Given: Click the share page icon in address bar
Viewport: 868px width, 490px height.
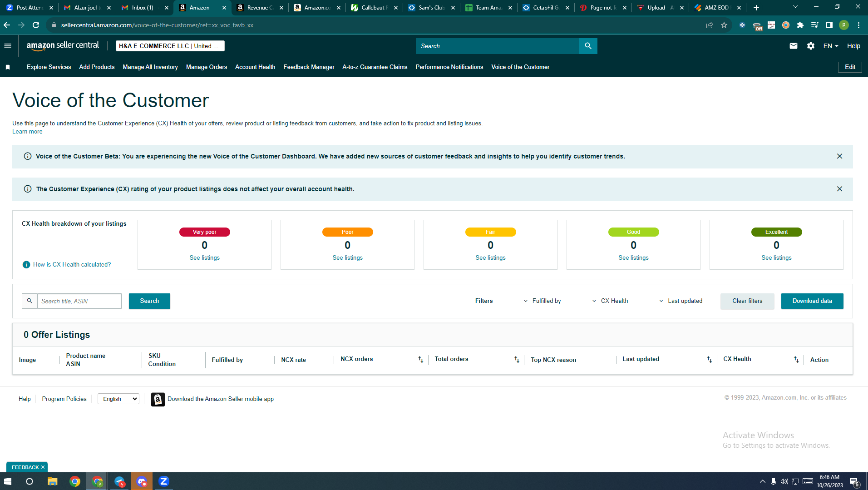Looking at the screenshot, I should (710, 25).
